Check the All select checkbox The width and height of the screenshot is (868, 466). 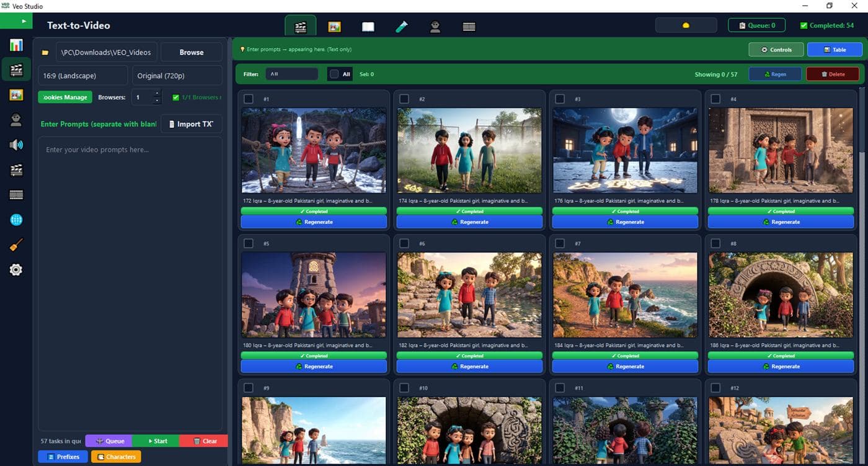(x=334, y=74)
